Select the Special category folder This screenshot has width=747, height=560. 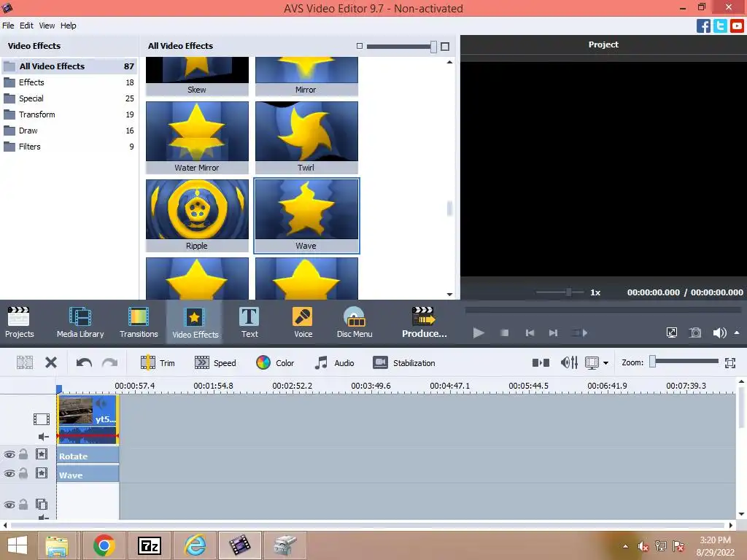tap(69, 98)
